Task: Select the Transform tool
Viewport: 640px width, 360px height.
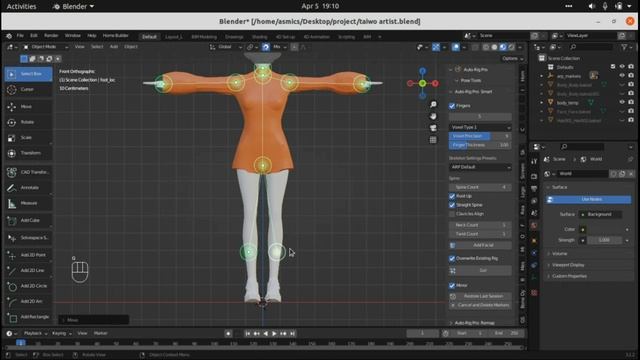Action: point(28,153)
